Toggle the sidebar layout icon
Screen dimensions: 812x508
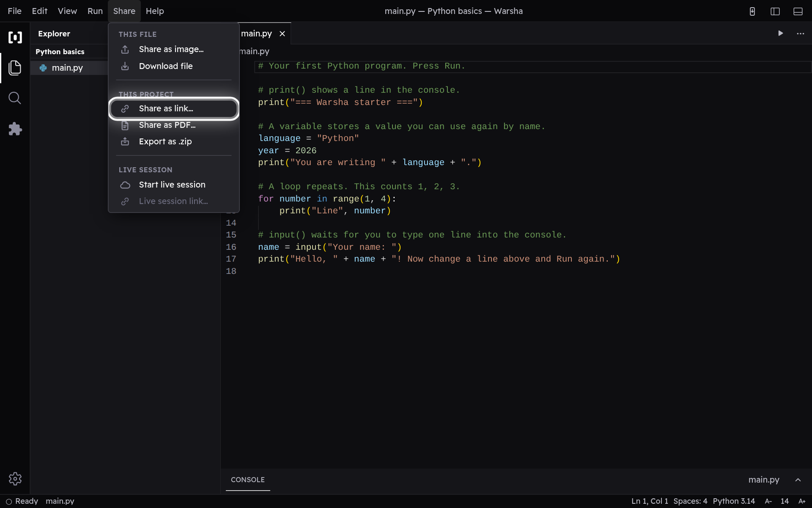pos(775,11)
